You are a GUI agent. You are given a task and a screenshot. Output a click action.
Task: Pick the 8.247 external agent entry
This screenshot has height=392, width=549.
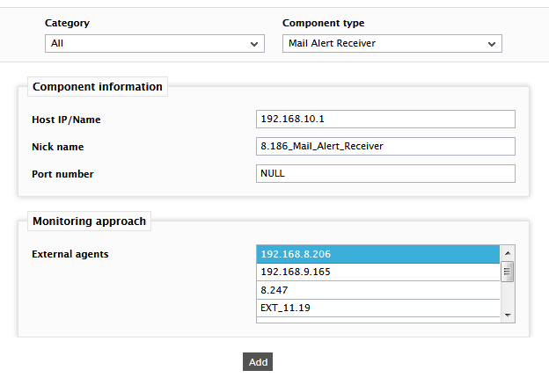pos(378,290)
